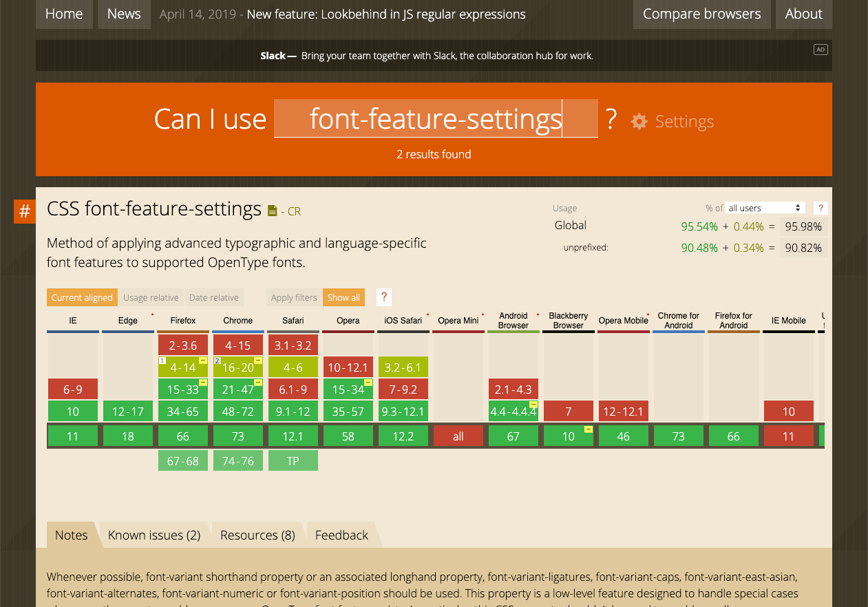Click the font-feature-settings search field
This screenshot has height=607, width=868.
click(435, 119)
